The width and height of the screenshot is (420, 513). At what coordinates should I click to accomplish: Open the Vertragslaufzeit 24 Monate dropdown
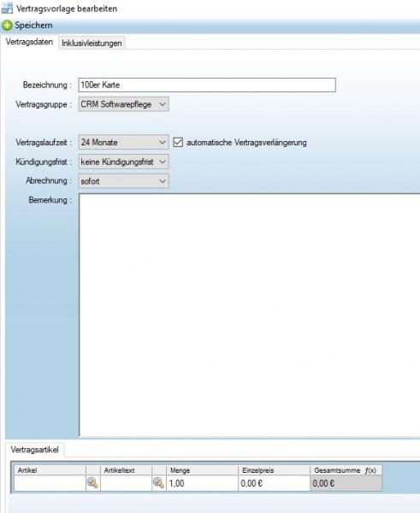[123, 142]
